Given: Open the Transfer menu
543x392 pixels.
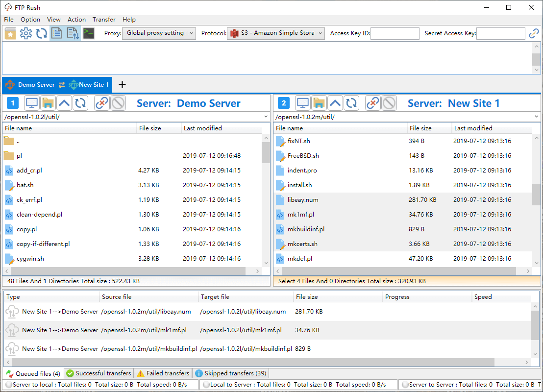Looking at the screenshot, I should click(103, 19).
